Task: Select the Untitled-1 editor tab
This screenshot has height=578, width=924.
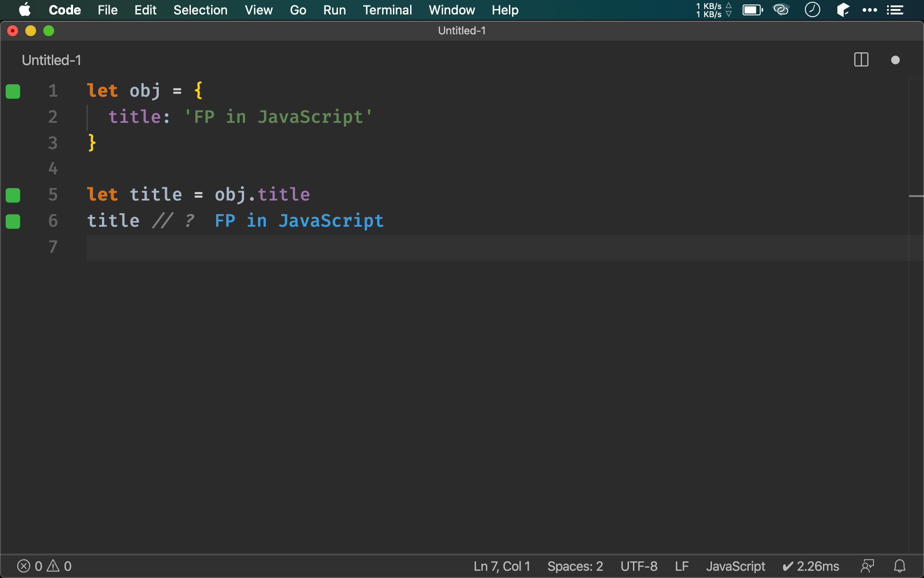Action: [51, 60]
